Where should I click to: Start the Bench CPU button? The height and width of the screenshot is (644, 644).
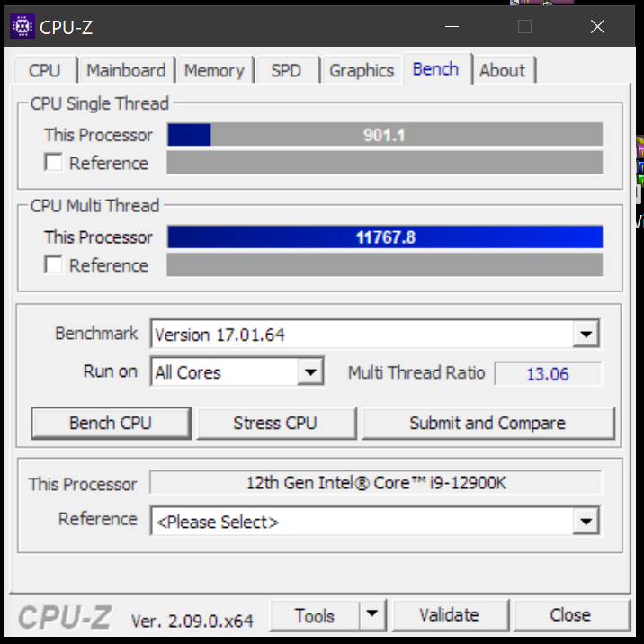click(x=111, y=423)
